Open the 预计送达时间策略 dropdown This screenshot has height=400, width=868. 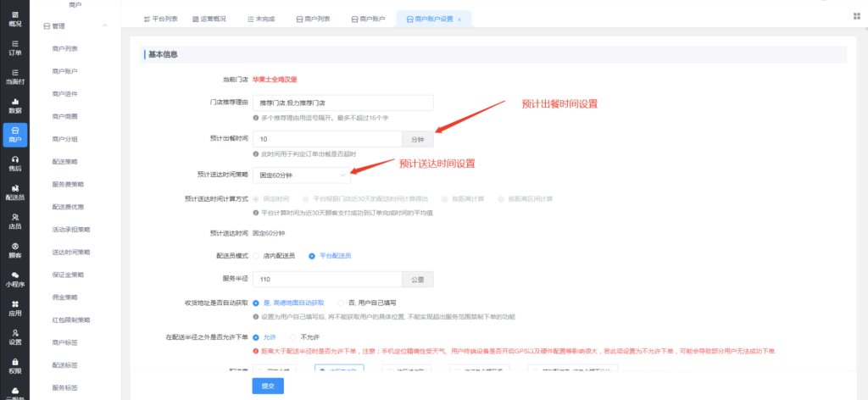coord(302,174)
